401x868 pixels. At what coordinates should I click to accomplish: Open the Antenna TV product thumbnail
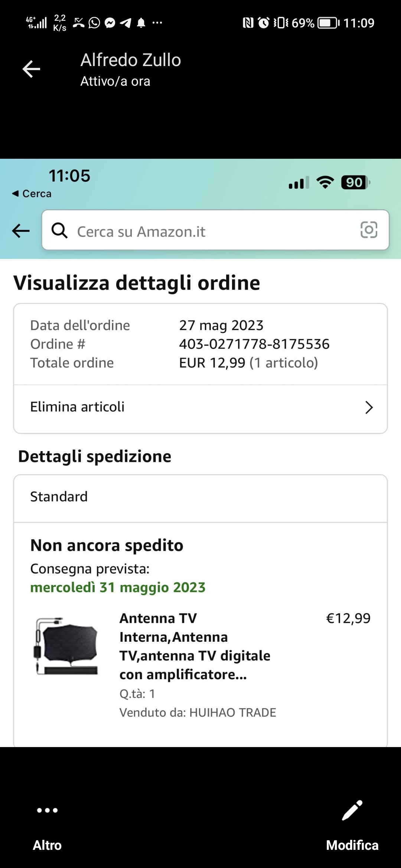click(67, 645)
